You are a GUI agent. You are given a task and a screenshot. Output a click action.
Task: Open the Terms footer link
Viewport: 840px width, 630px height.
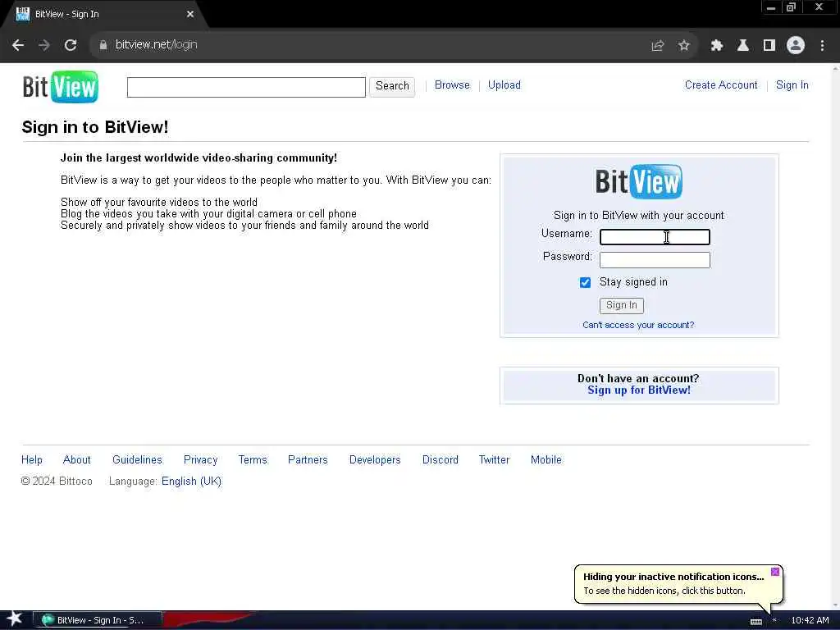click(253, 459)
